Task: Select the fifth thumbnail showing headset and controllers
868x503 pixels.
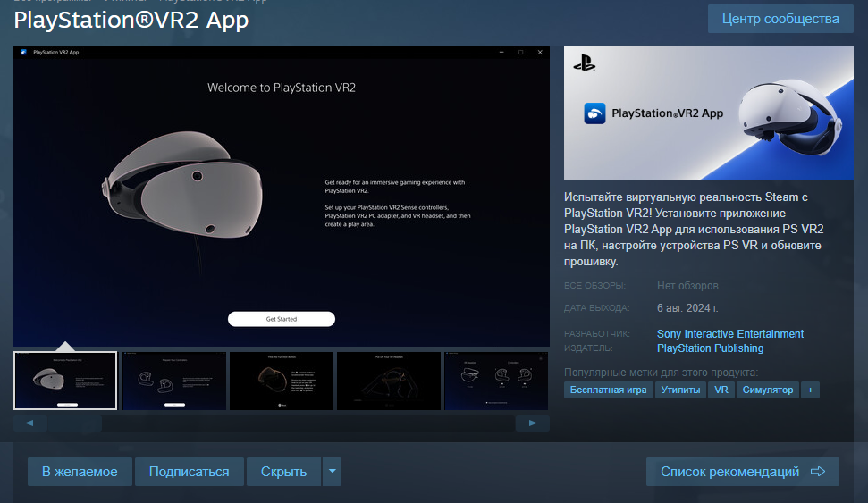Action: (x=496, y=381)
